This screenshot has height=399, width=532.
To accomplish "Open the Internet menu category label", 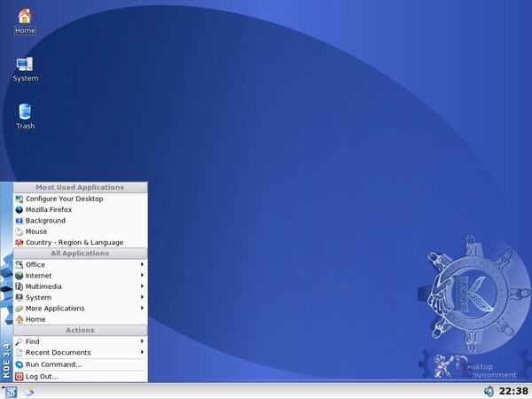I will coord(39,276).
